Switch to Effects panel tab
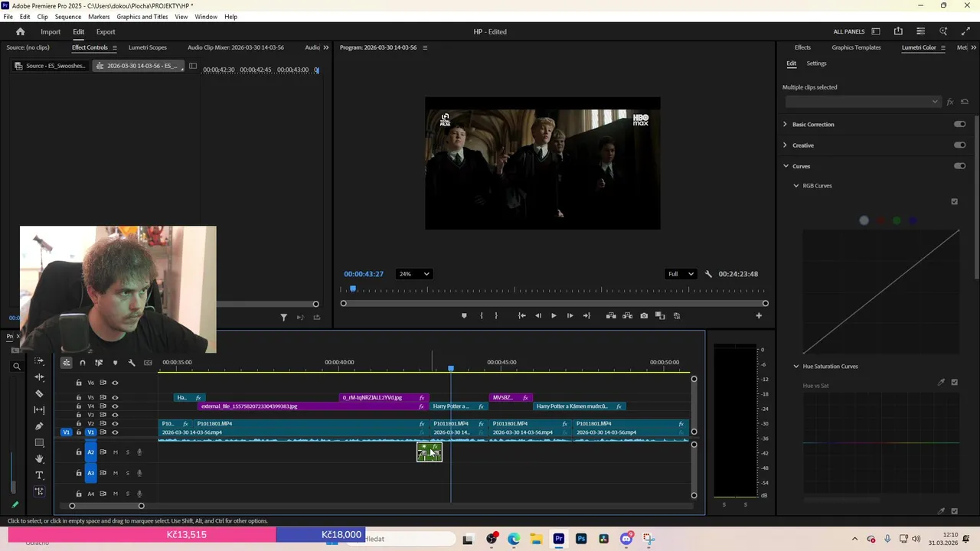The width and height of the screenshot is (980, 551). 802,47
